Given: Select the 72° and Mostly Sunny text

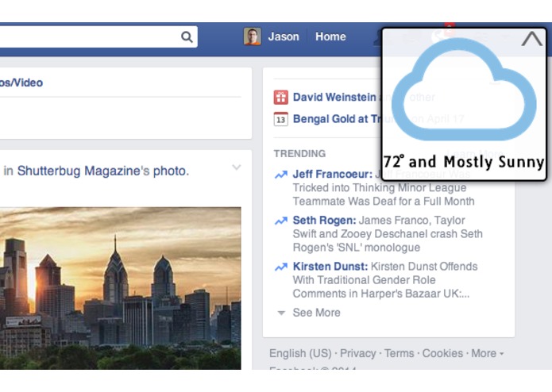Looking at the screenshot, I should 464,162.
